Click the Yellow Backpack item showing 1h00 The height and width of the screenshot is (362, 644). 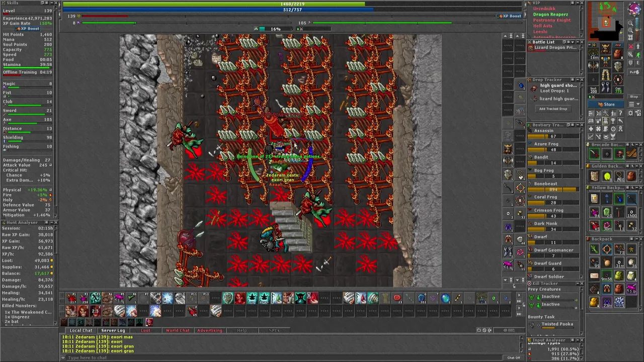pos(632,212)
